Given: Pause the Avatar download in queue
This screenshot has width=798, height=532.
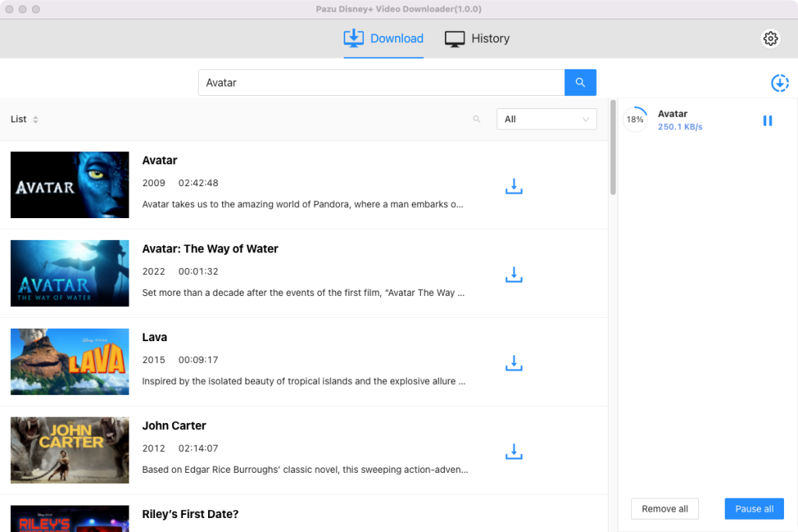Looking at the screenshot, I should coord(768,121).
